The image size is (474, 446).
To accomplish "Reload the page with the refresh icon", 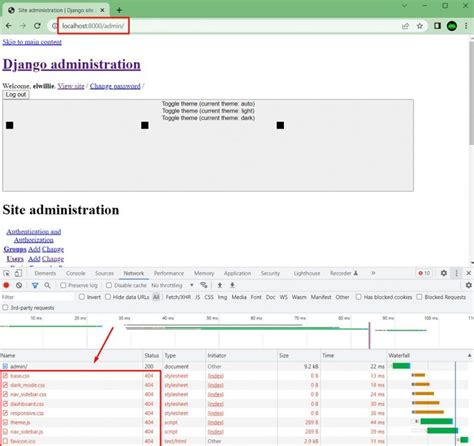I will point(37,26).
